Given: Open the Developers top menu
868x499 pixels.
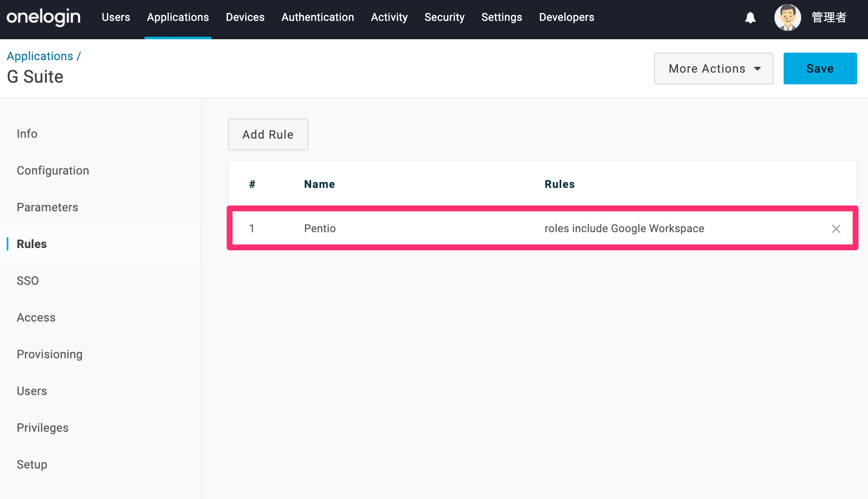Looking at the screenshot, I should pyautogui.click(x=566, y=17).
